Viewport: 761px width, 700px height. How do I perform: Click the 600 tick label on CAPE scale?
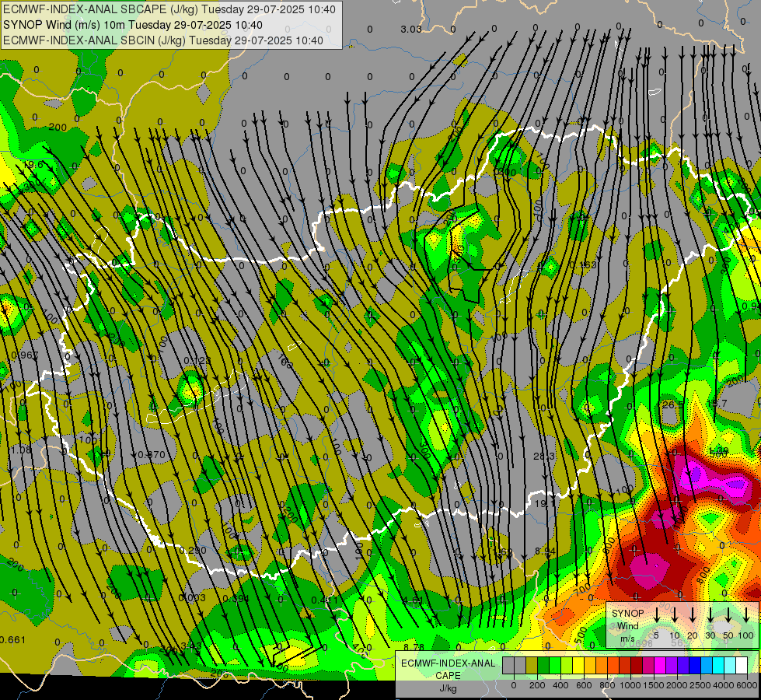coord(584,685)
